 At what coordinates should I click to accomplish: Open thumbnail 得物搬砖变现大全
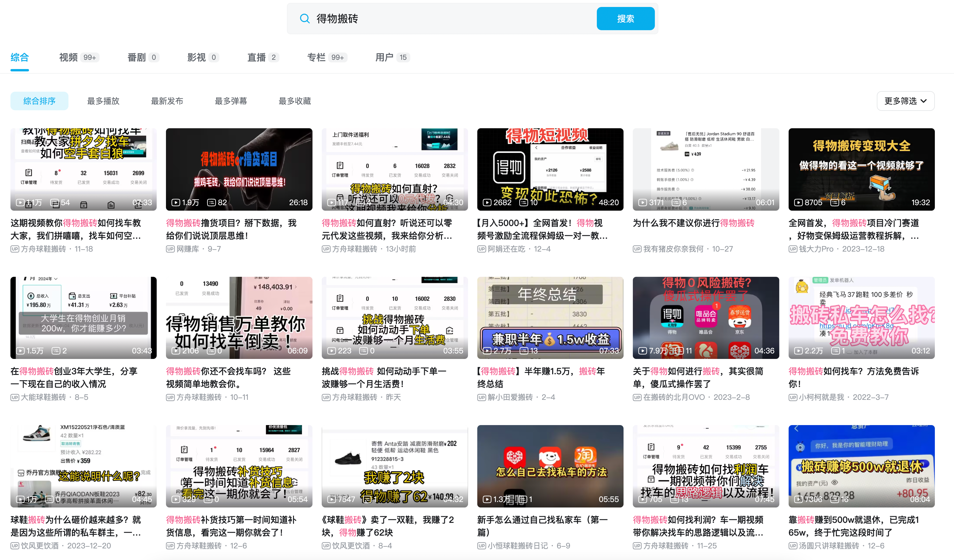tap(861, 169)
